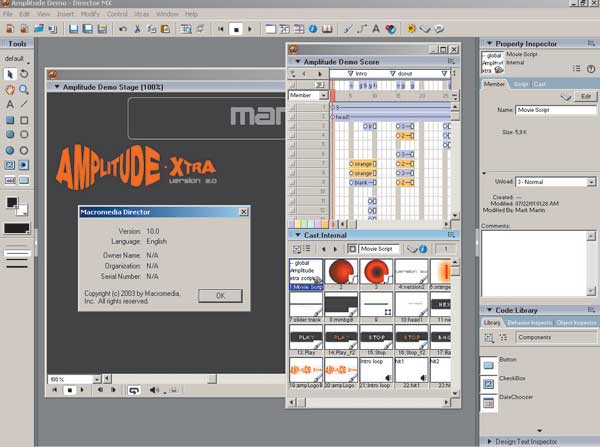Viewport: 600px width, 447px height.
Task: Open the Score display Member dropdown
Action: 324,95
